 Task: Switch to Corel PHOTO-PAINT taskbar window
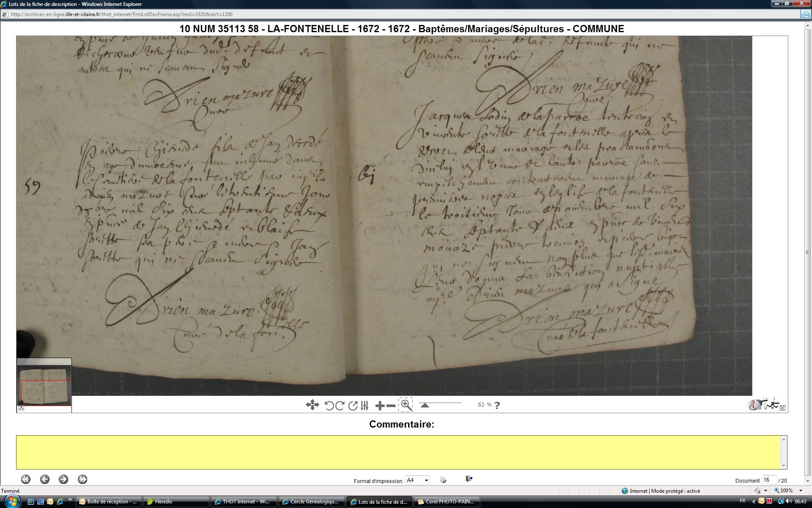point(447,502)
